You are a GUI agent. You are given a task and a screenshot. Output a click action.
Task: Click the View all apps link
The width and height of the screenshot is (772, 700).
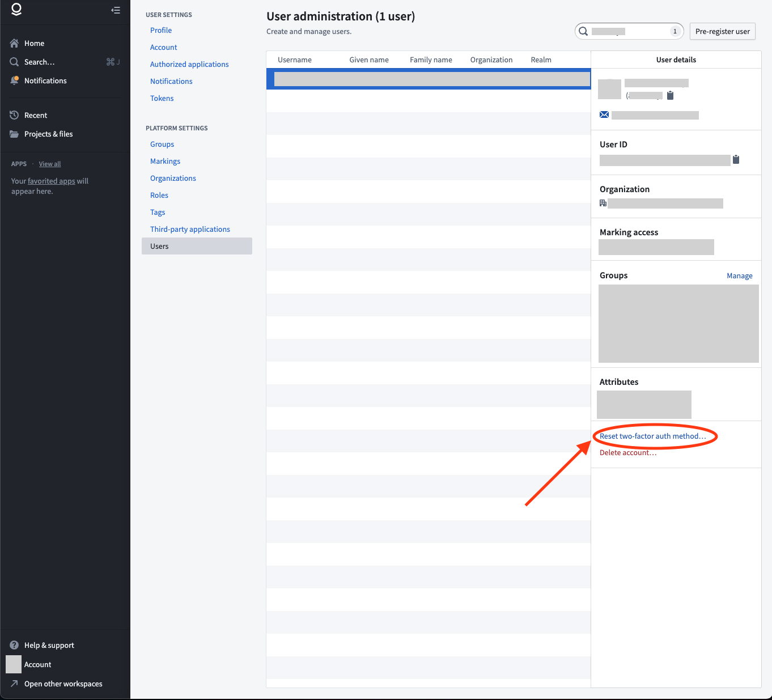click(50, 164)
